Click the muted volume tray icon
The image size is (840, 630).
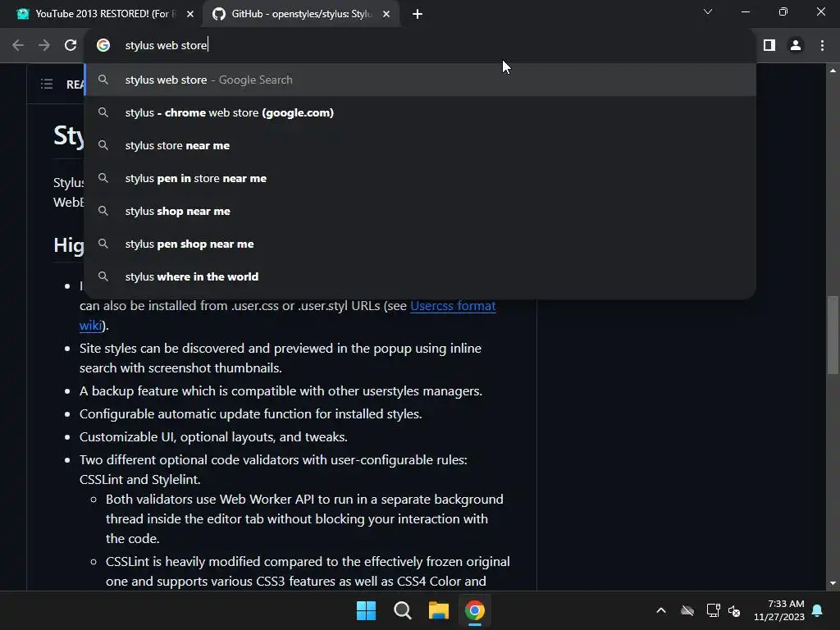[734, 610]
